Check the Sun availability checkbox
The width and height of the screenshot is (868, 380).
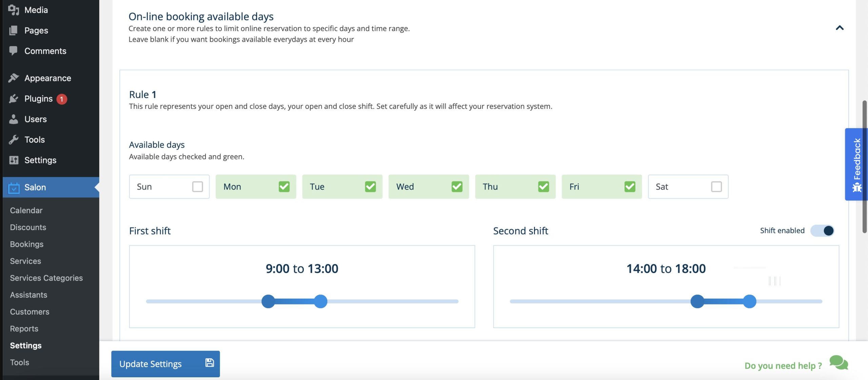click(197, 186)
